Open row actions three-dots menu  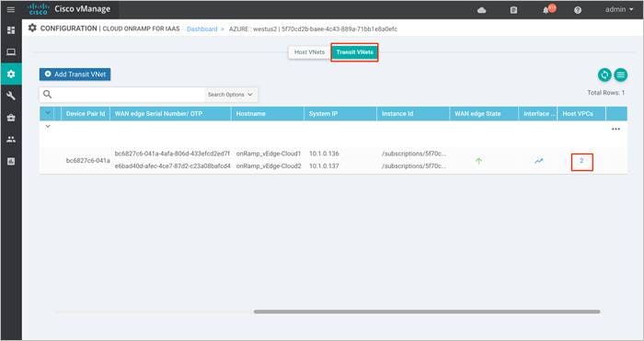click(x=615, y=129)
